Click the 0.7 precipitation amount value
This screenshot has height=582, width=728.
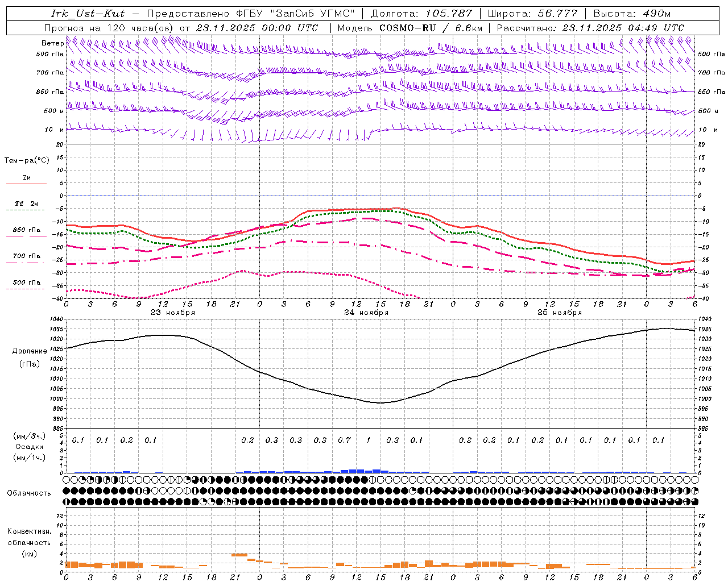pyautogui.click(x=344, y=440)
